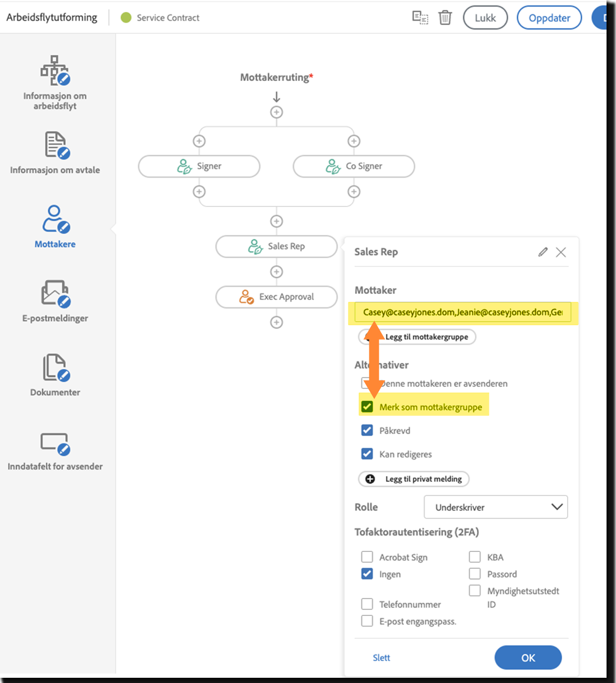Click the Arbeidsflytutforming title
The width and height of the screenshot is (616, 683).
click(52, 18)
